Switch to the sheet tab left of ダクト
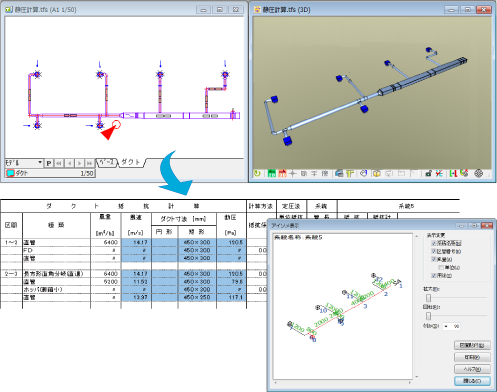The width and height of the screenshot is (497, 392). tap(107, 163)
